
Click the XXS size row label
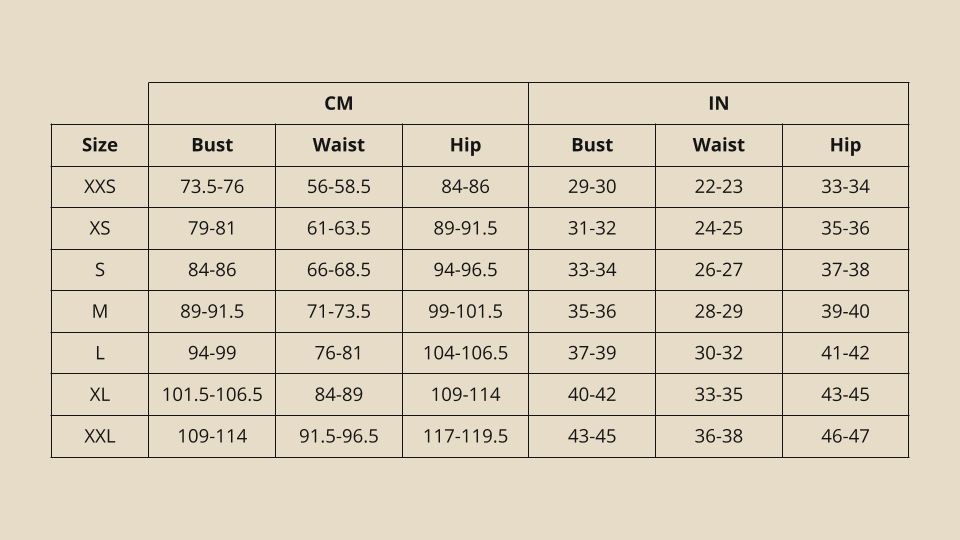tap(100, 187)
